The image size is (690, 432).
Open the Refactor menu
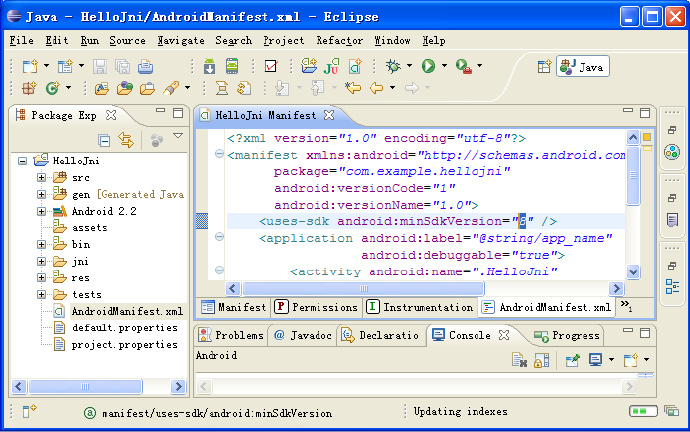[340, 40]
